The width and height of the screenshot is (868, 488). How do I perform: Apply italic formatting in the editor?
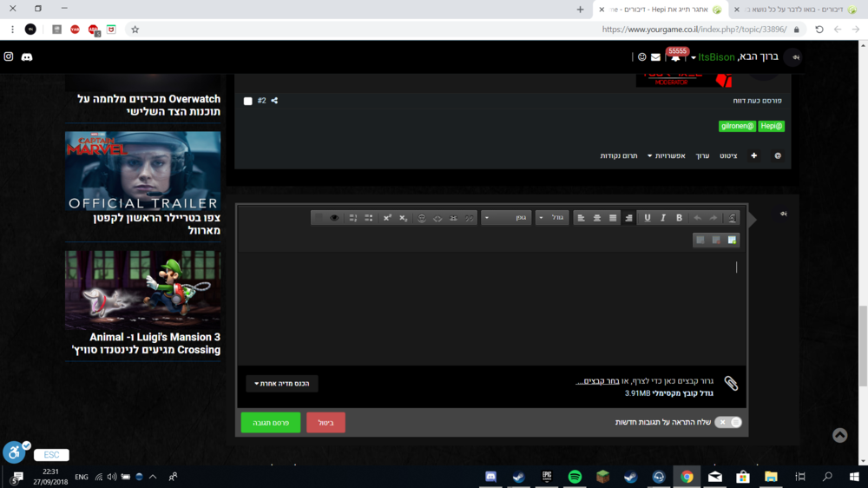click(x=663, y=218)
